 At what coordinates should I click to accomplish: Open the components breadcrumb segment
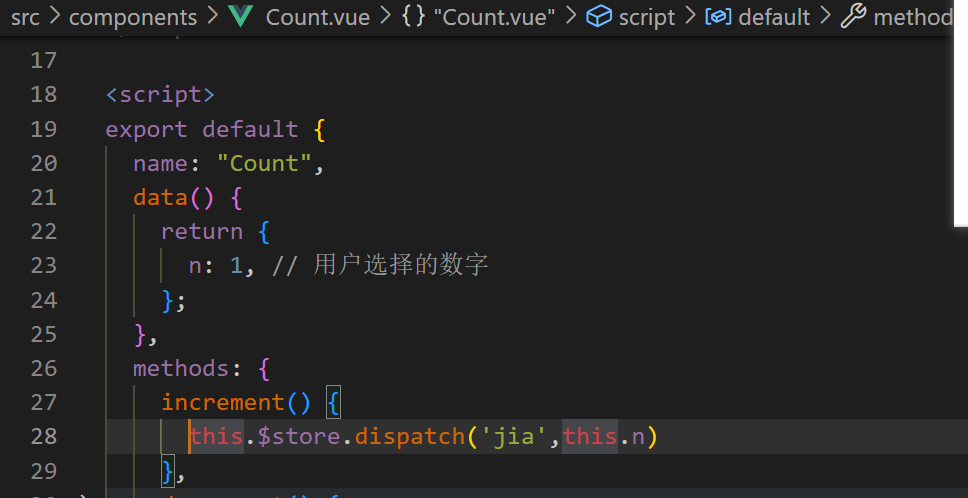[x=133, y=17]
